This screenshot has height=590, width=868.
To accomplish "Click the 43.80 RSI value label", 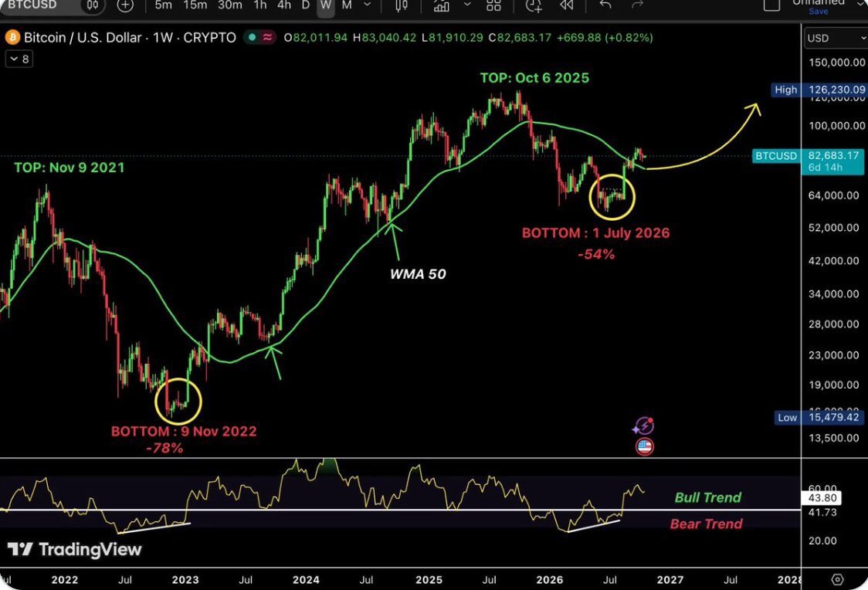I will [x=822, y=497].
